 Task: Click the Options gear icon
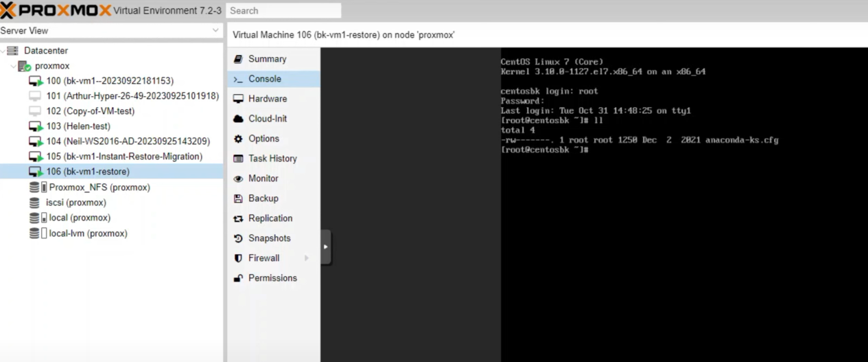point(238,139)
